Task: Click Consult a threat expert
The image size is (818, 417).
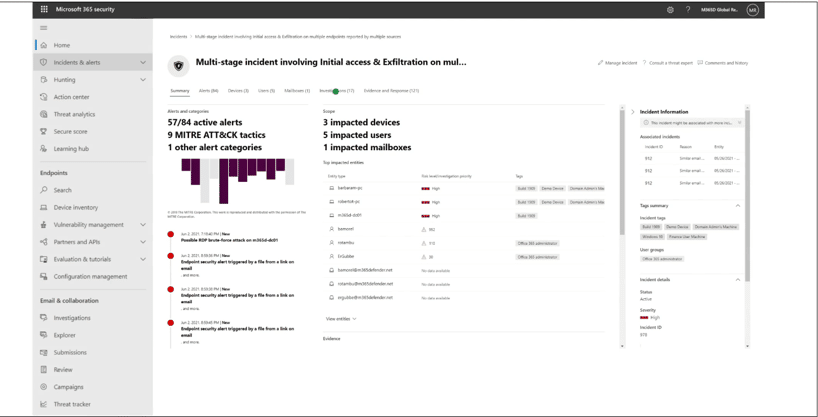Action: click(667, 63)
